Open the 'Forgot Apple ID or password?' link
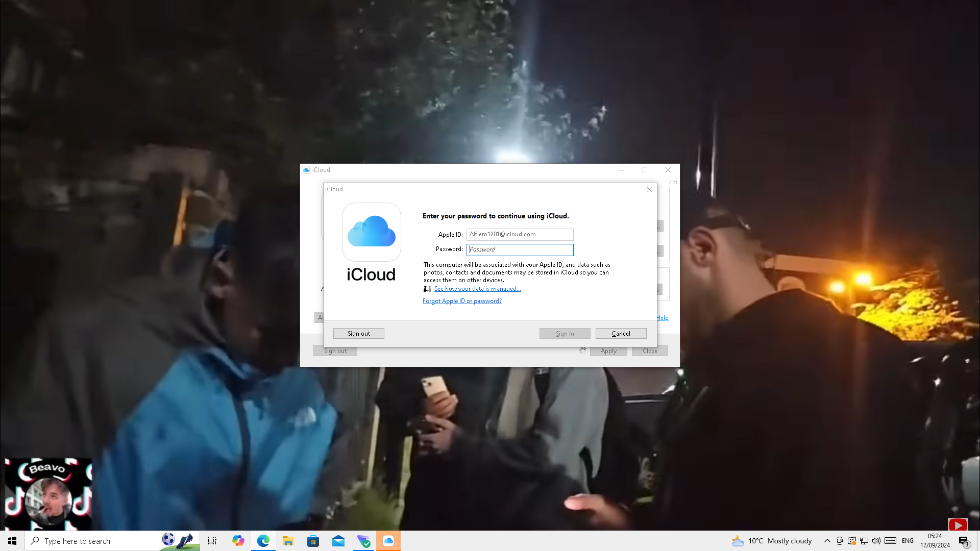This screenshot has height=551, width=980. pyautogui.click(x=462, y=301)
